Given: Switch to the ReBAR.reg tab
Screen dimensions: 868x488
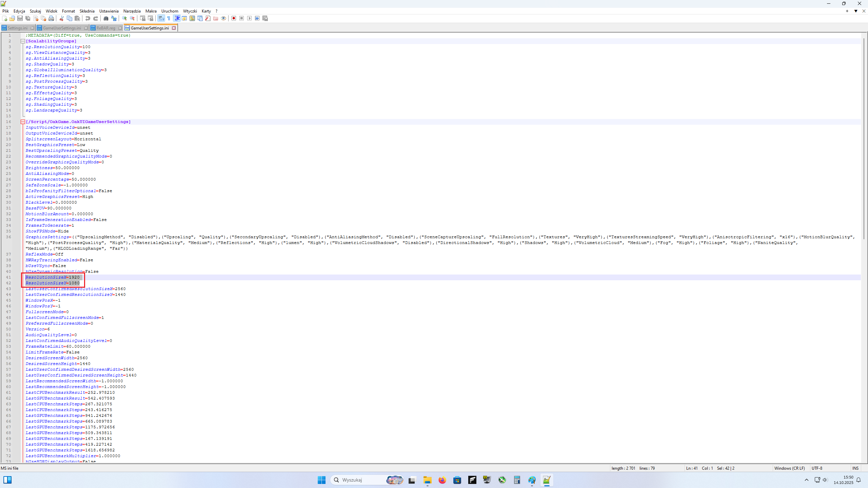Looking at the screenshot, I should (x=105, y=28).
